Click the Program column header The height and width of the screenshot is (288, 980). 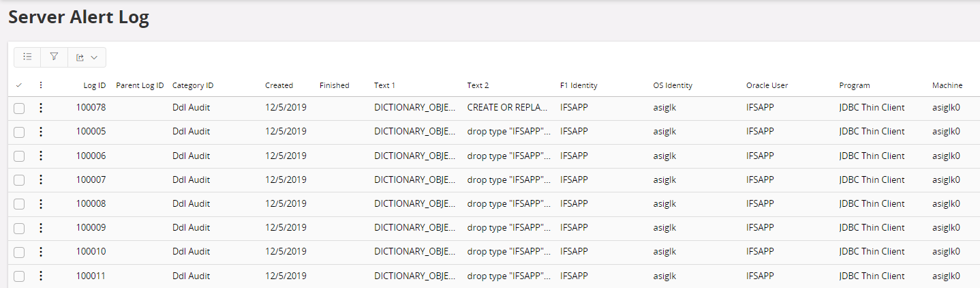[855, 85]
